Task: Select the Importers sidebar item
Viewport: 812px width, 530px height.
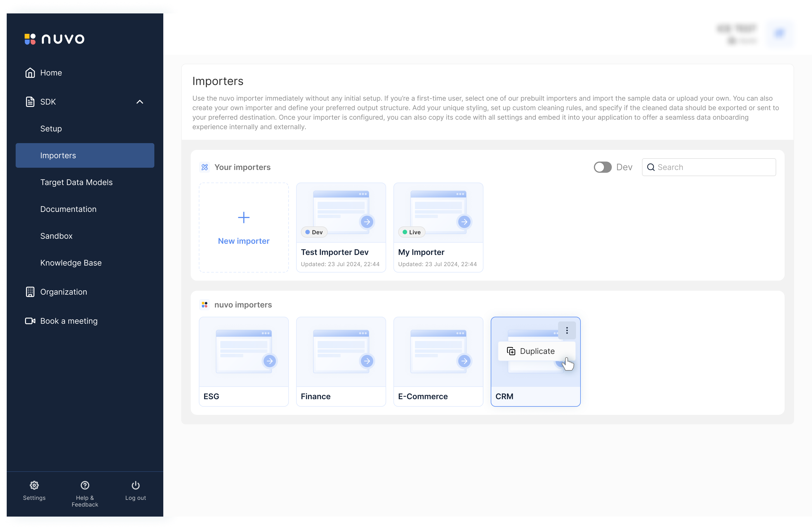Action: click(x=85, y=155)
